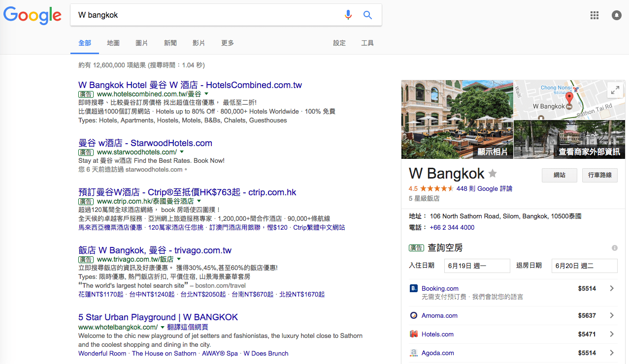The image size is (629, 364).
Task: Click 翻譯這個網頁 link
Action: point(188,327)
